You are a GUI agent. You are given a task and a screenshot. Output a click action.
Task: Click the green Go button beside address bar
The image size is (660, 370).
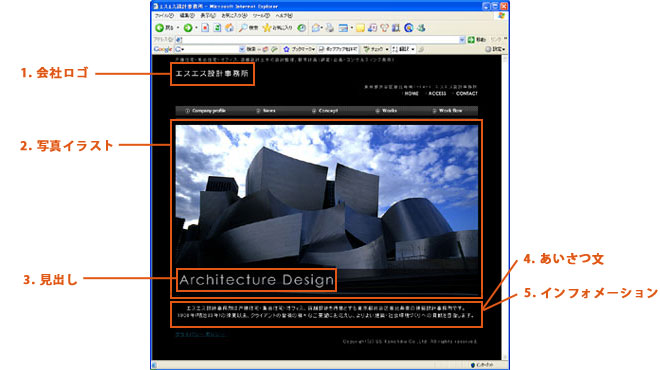[471, 40]
